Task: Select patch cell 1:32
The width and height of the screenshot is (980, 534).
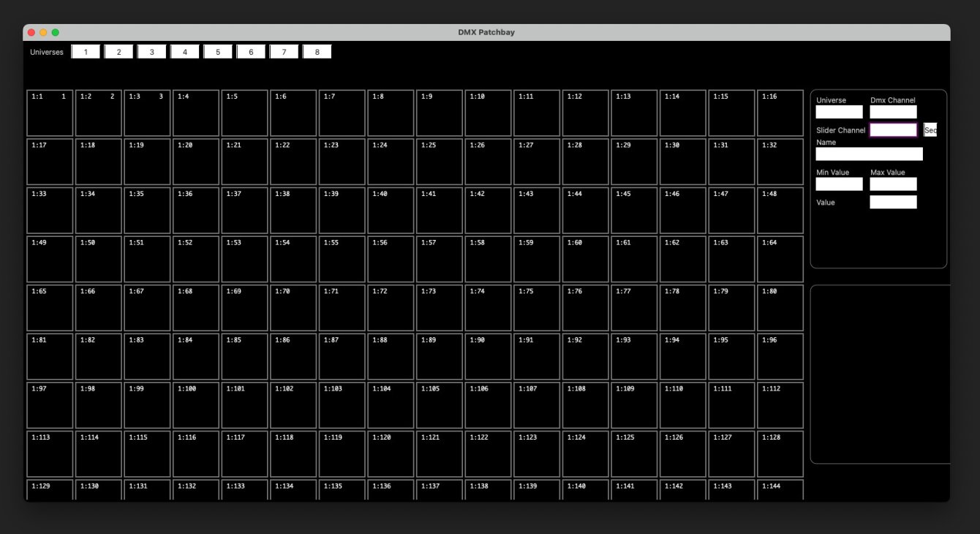Action: 780,162
